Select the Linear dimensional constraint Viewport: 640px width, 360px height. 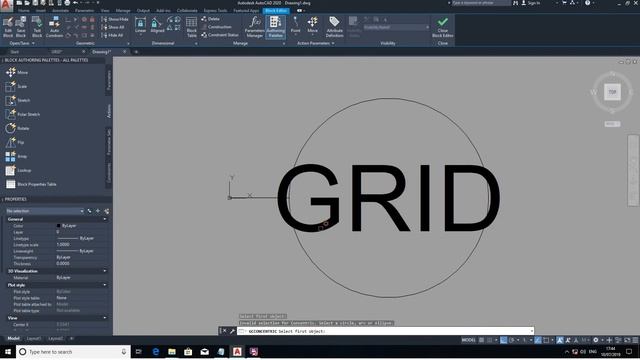click(x=140, y=25)
